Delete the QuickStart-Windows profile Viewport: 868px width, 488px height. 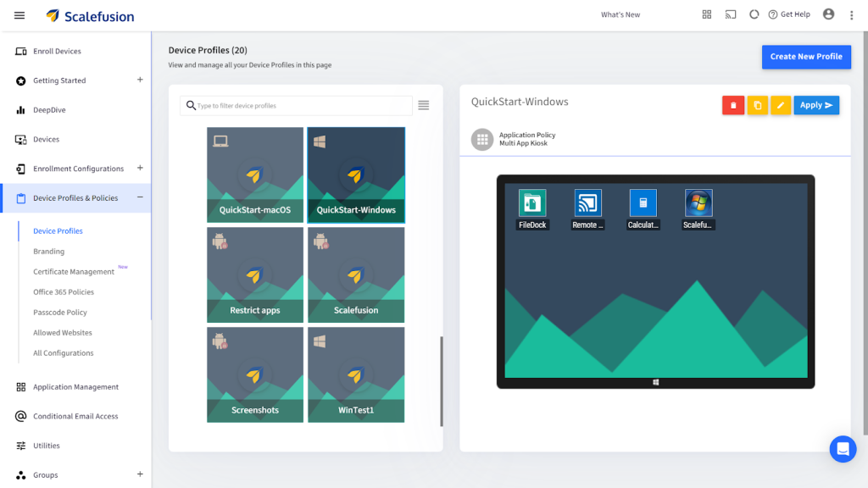[733, 105]
